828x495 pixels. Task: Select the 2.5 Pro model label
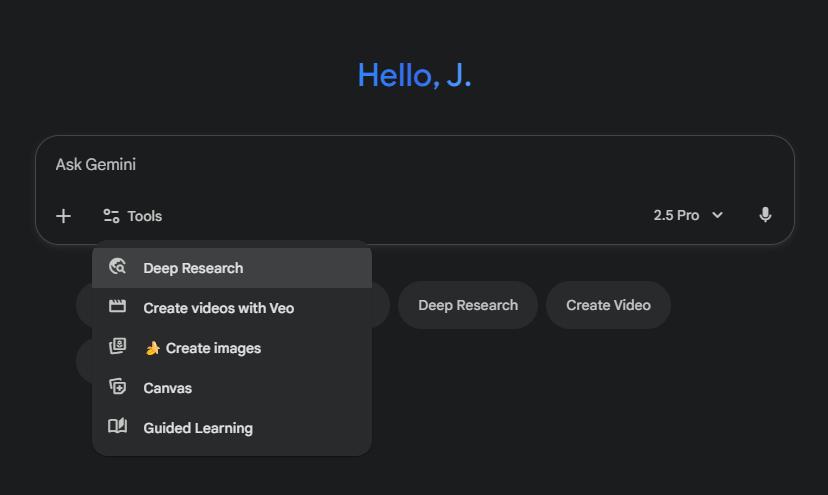tap(676, 216)
